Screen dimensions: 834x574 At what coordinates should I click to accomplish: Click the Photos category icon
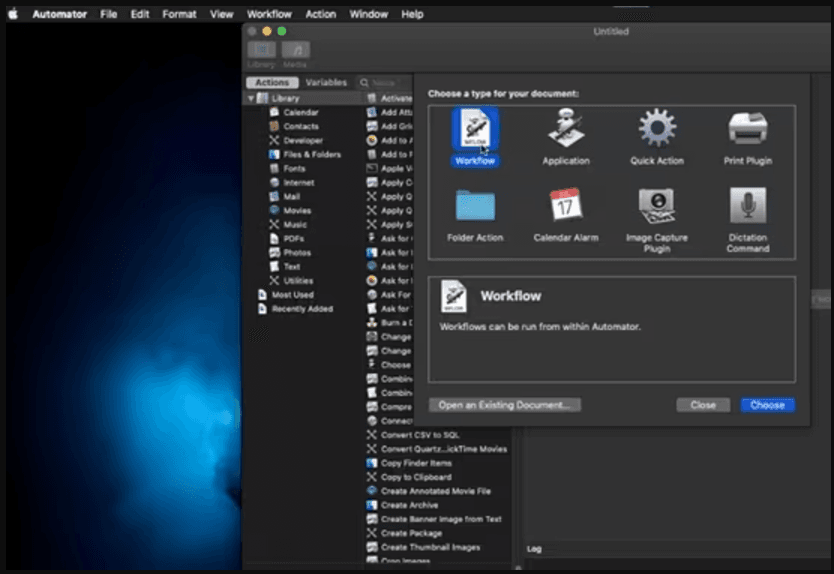coord(274,253)
